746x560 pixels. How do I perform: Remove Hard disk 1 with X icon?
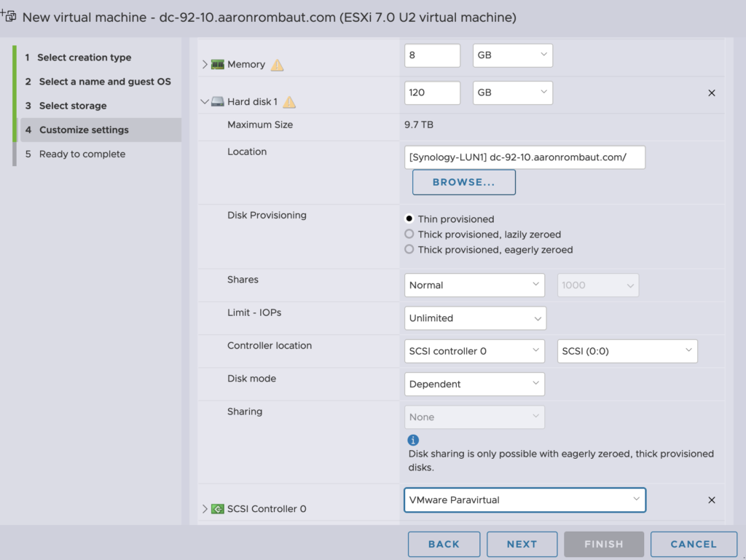(712, 93)
